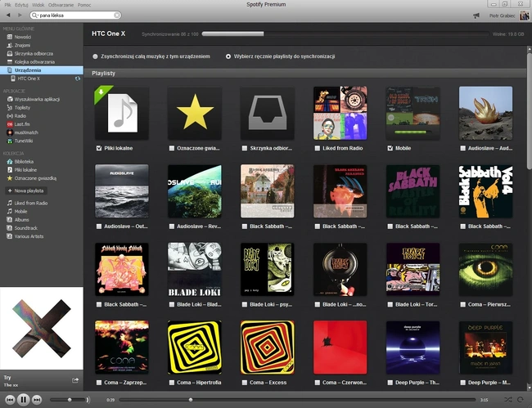The height and width of the screenshot is (408, 532).
Task: Check the Oznaczone gwiazdką playlist checkbox
Action: tap(172, 148)
